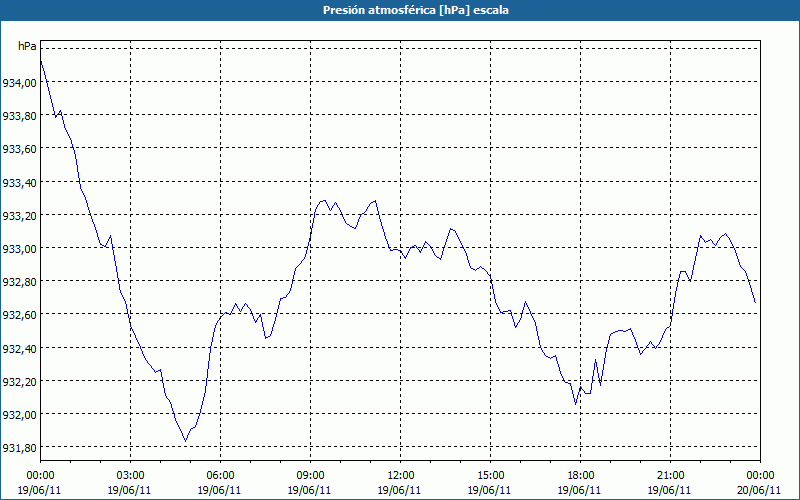Select the 933,80 y-axis value

click(19, 116)
